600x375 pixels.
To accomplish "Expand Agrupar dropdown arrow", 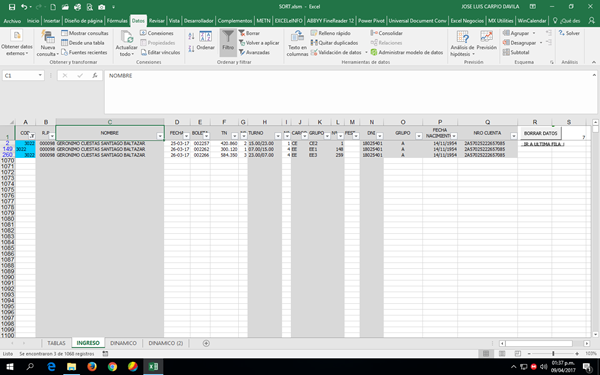I will coord(534,33).
